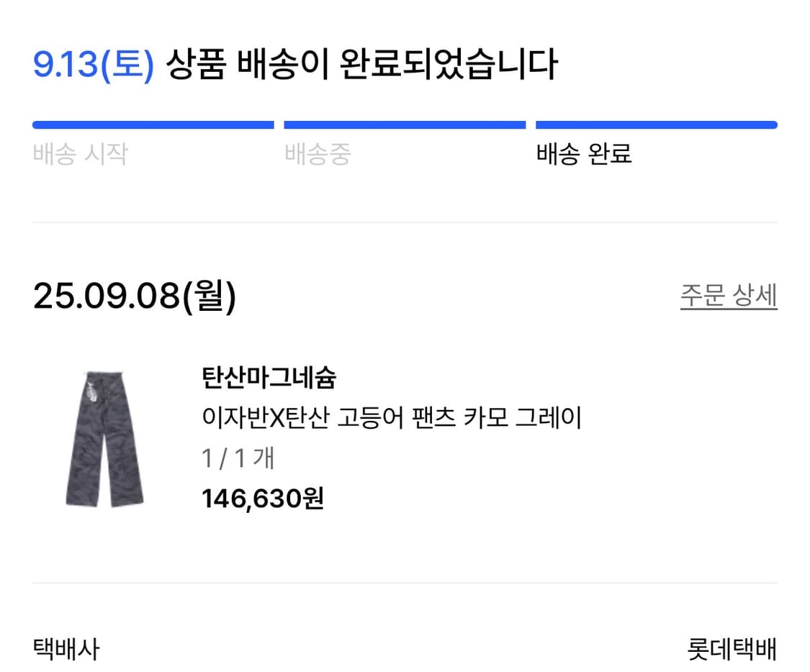Click the underline of 주문 상세
Screen dimensions: 810x672
pos(727,304)
